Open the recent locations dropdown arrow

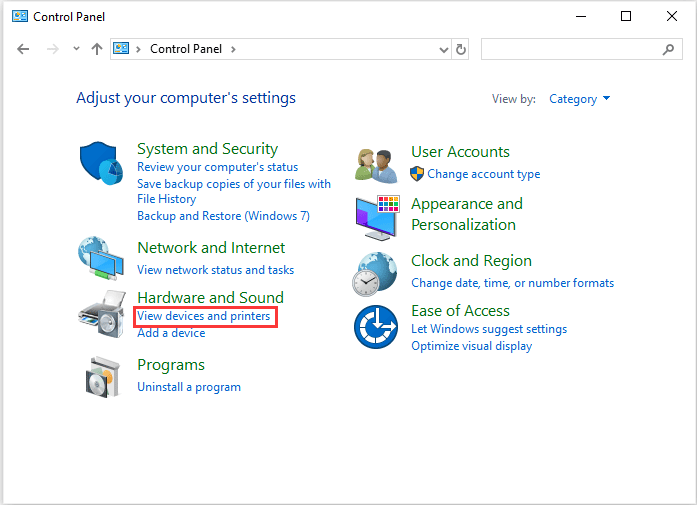pos(76,49)
